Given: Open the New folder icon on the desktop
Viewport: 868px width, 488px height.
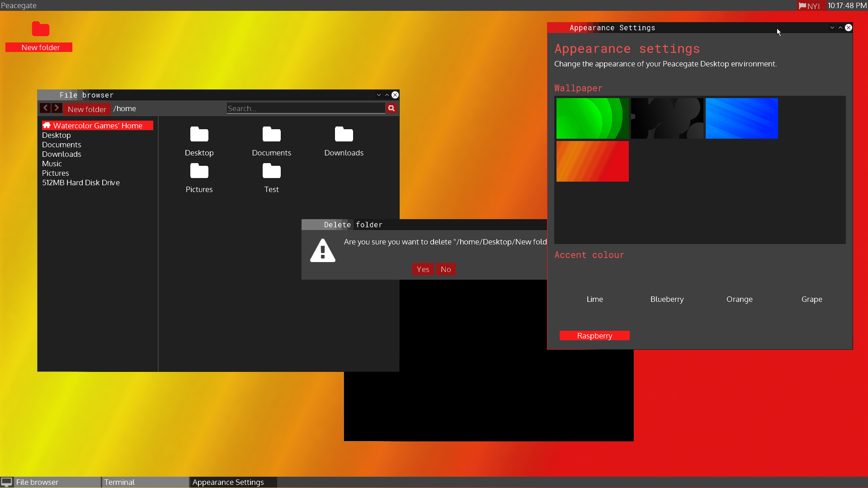Looking at the screenshot, I should point(40,29).
